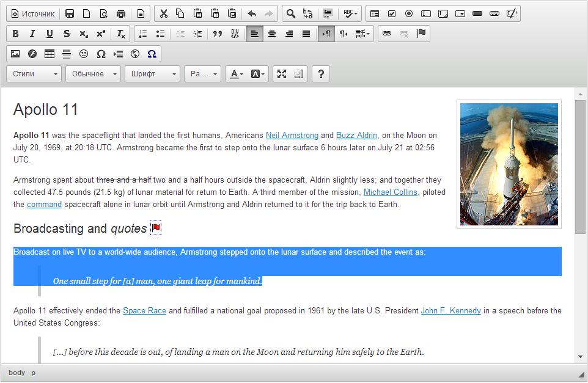Image resolution: width=588 pixels, height=383 pixels.
Task: Insert a smiley with the emoticon icon
Action: (84, 54)
